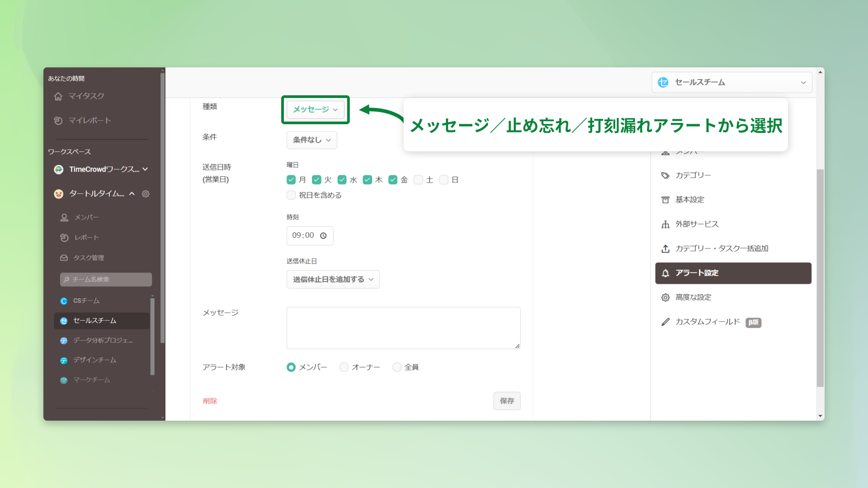Select the オーナー radio button

344,367
